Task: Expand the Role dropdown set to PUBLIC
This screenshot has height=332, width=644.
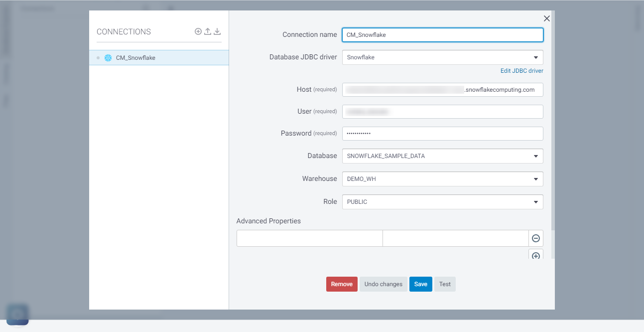Action: pyautogui.click(x=536, y=201)
